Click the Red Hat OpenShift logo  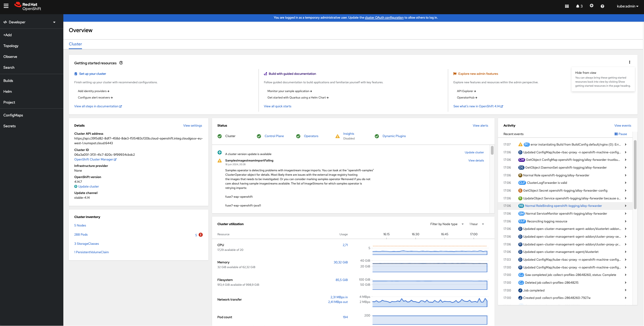click(x=28, y=6)
